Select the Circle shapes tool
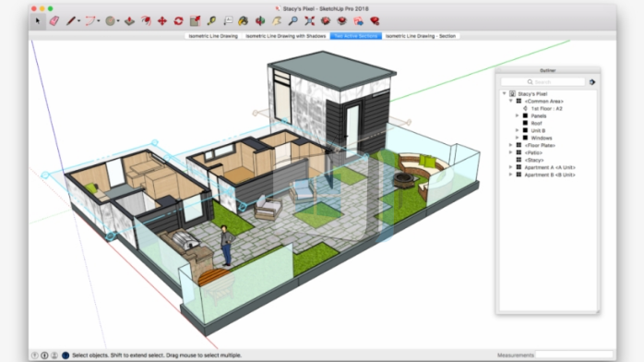 point(110,21)
